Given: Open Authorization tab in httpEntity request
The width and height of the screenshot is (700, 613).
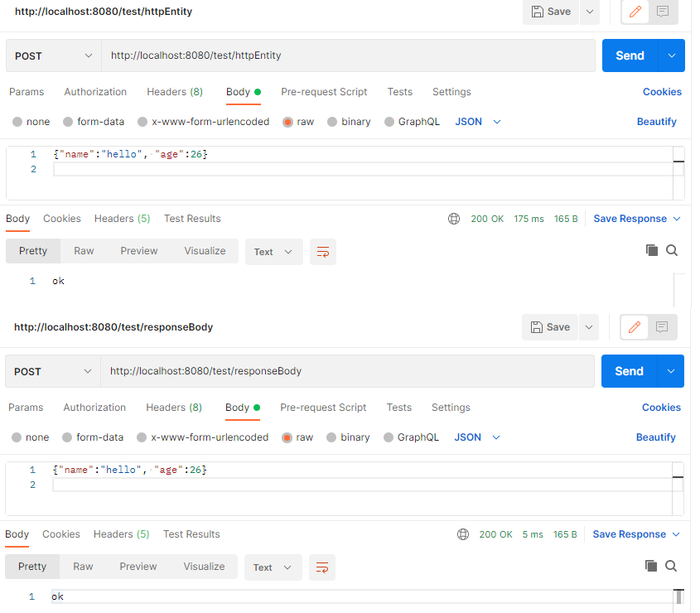Looking at the screenshot, I should click(95, 92).
